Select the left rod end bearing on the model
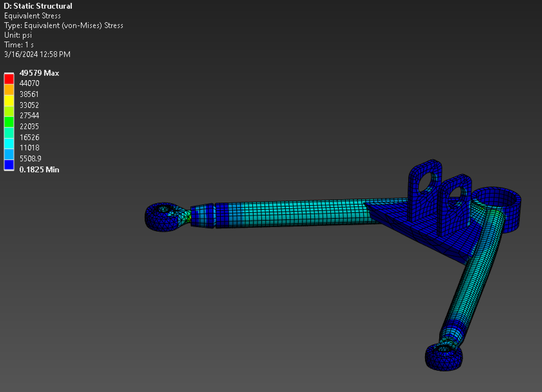 pos(163,216)
